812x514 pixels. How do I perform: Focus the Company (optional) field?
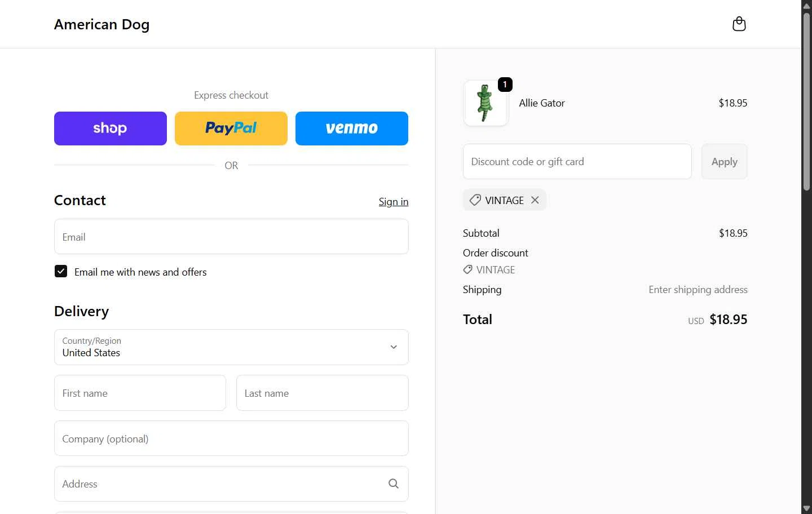[231, 438]
